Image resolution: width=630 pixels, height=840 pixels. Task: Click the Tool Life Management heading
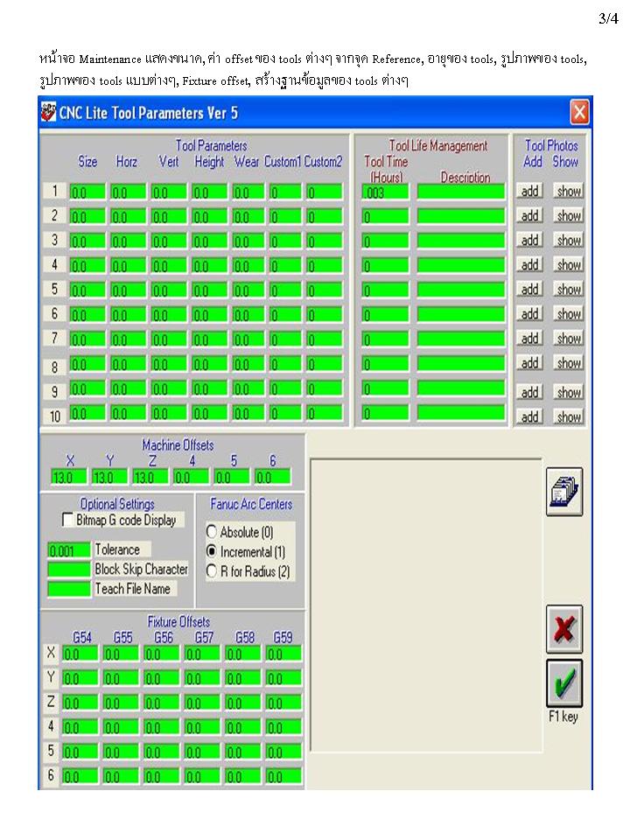438,145
